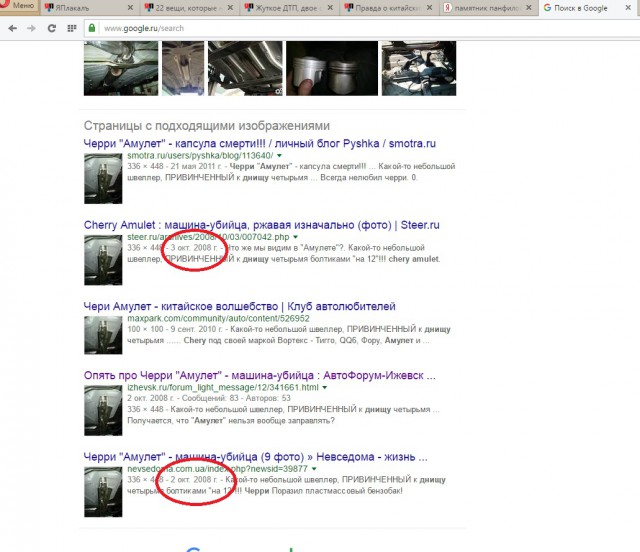The width and height of the screenshot is (640, 552).
Task: Click the steer.ru result thumbnail
Action: (x=103, y=260)
